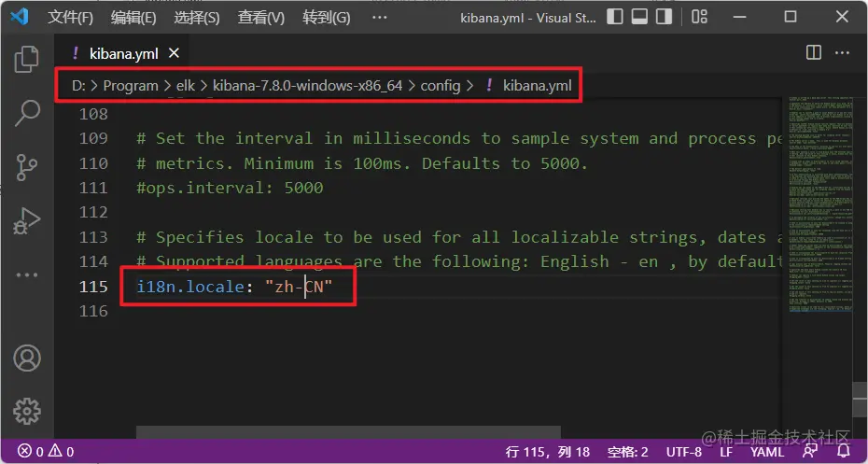Toggle the secondary side bar layout icon
This screenshot has height=464, width=868.
pyautogui.click(x=664, y=17)
